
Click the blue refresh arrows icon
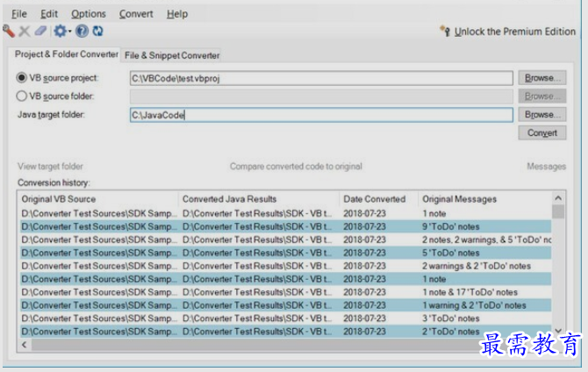coord(98,31)
